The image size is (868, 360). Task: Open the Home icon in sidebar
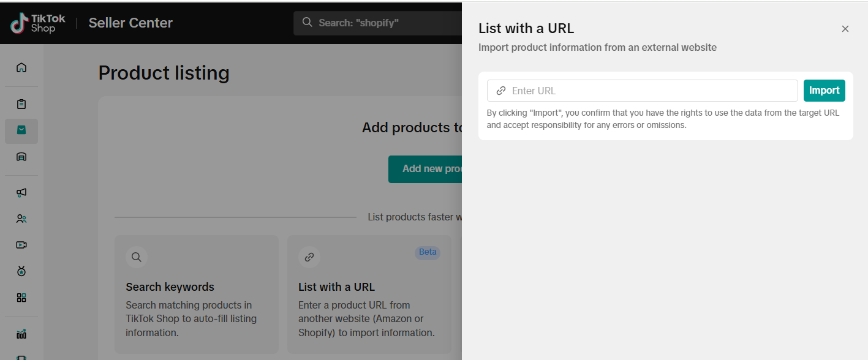click(21, 67)
